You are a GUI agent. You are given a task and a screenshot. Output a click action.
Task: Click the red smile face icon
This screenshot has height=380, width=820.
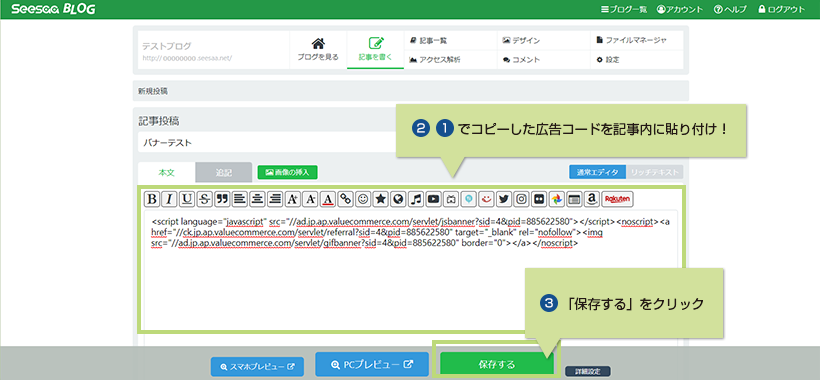pyautogui.click(x=486, y=199)
